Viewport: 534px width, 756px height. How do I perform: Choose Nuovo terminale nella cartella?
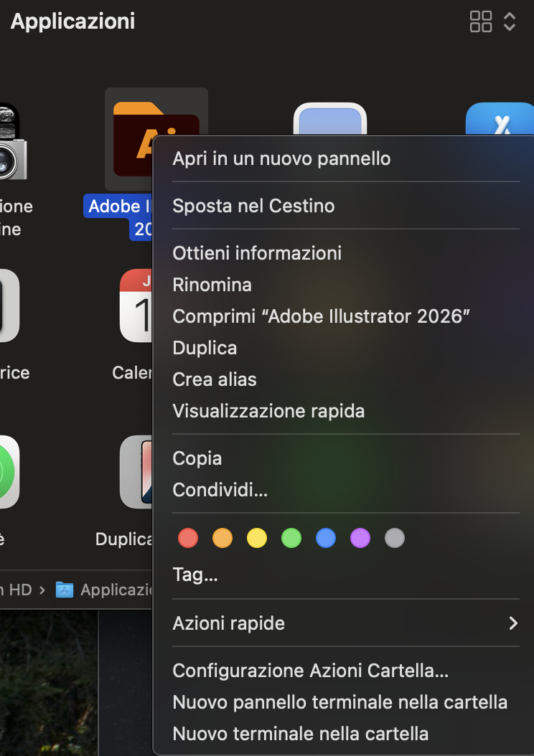click(300, 734)
